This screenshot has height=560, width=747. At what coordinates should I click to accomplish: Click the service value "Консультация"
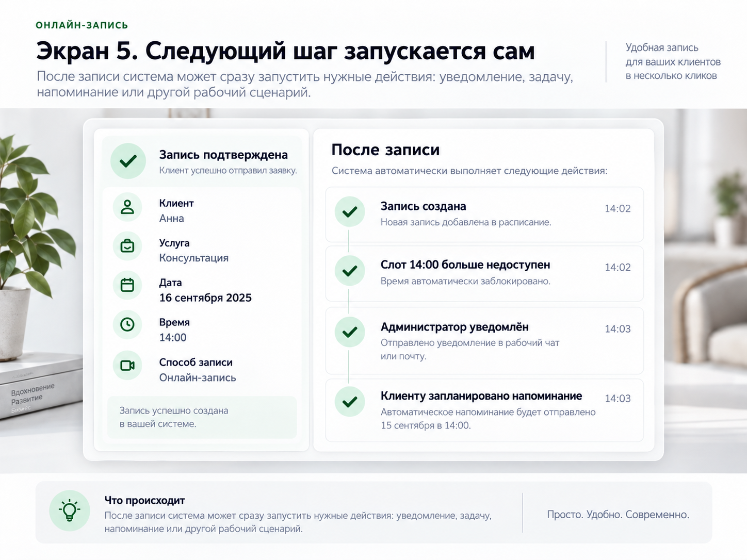[194, 258]
